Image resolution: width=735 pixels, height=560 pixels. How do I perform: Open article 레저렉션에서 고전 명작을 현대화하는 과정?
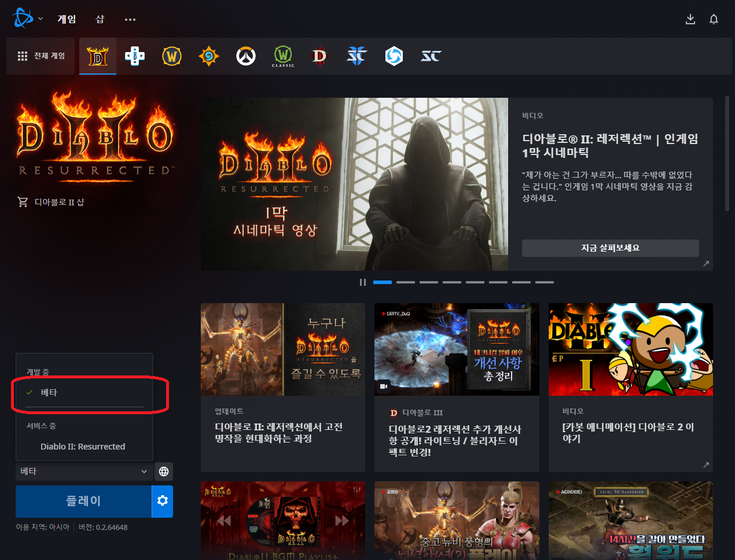click(279, 433)
